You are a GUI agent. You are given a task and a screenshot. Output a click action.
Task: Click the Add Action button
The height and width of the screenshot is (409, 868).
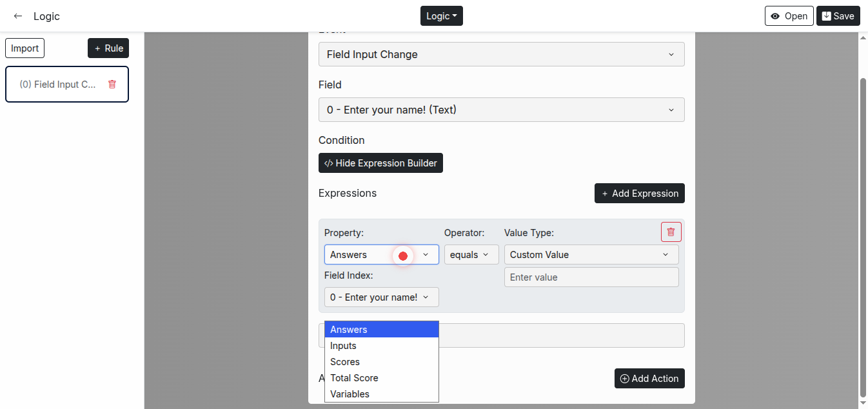point(649,379)
